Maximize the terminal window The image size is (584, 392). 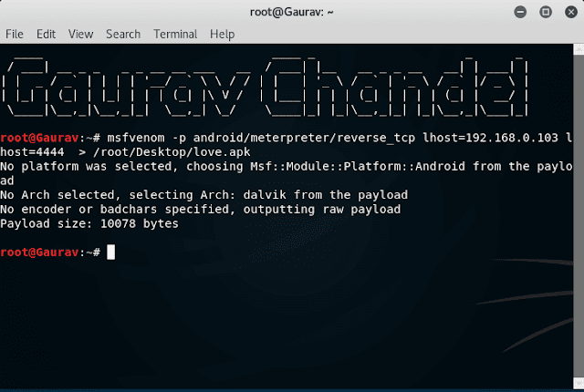click(x=546, y=12)
